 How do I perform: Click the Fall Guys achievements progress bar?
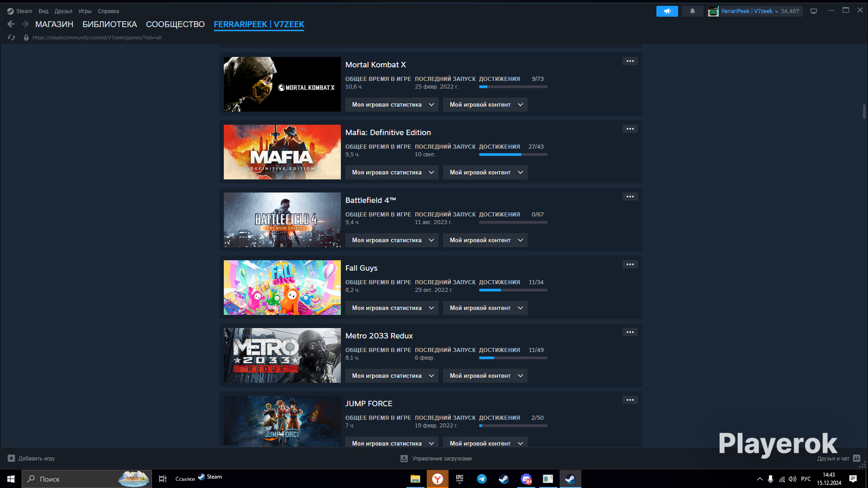(513, 290)
